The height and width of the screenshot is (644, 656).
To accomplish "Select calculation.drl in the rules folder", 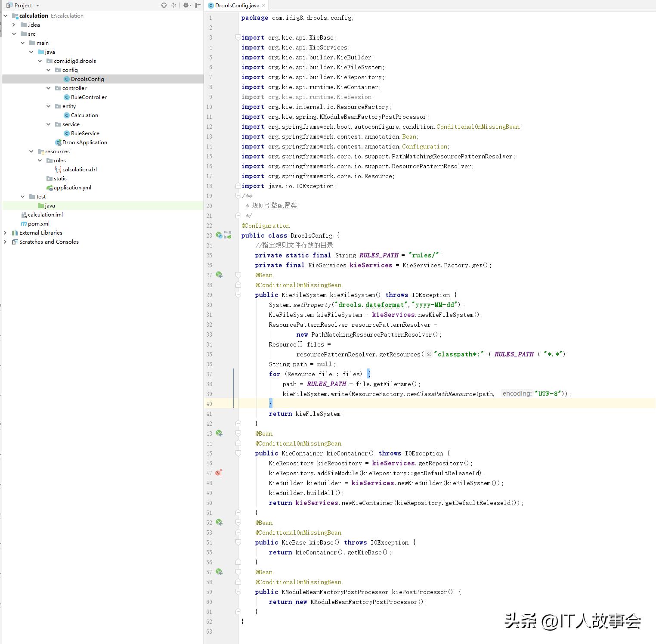I will [x=79, y=169].
